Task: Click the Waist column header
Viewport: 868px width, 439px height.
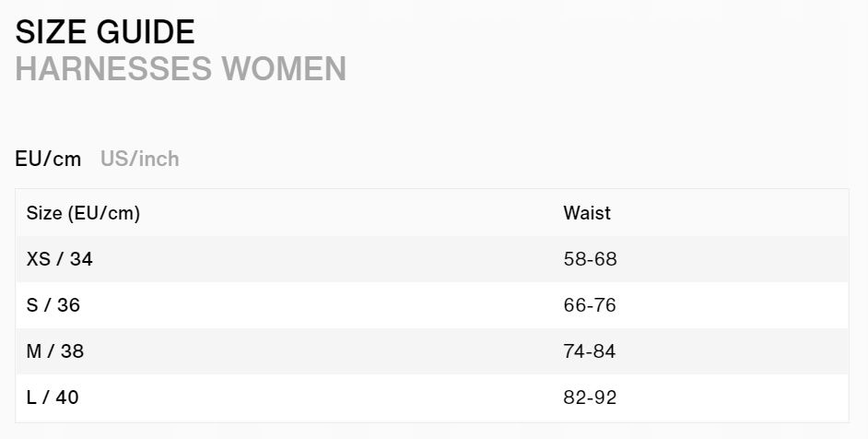Action: 587,213
